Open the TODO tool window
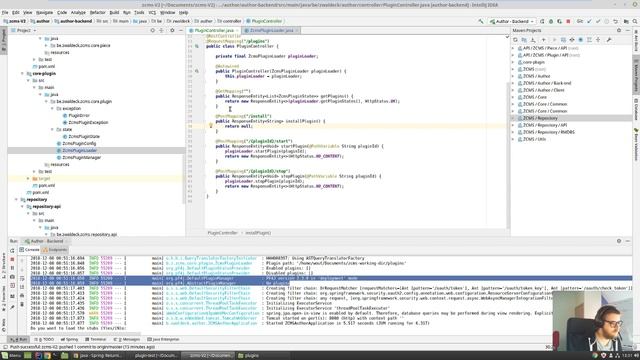This screenshot has height=360, width=640. 44,340
